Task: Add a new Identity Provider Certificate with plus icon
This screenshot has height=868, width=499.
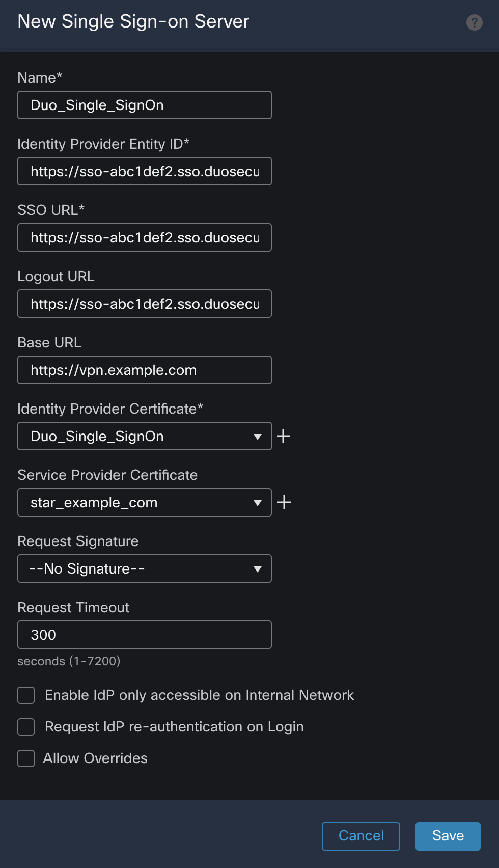Action: click(284, 436)
